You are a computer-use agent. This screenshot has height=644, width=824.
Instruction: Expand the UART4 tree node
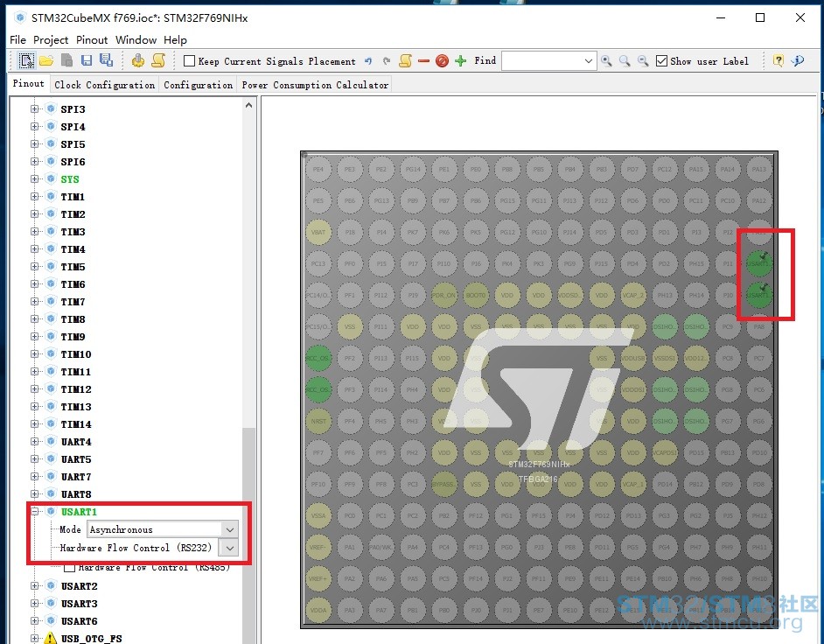click(35, 442)
